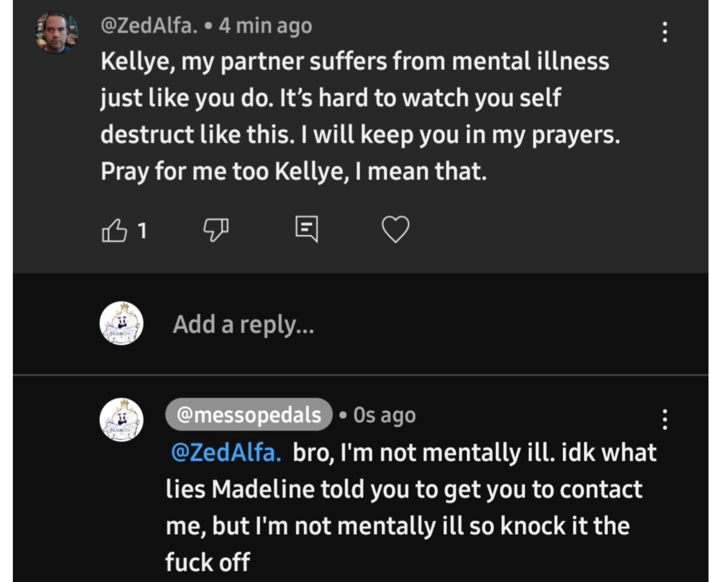Follow the blue @ZedAlfa. mention in reply
728x582 pixels.
click(x=226, y=453)
